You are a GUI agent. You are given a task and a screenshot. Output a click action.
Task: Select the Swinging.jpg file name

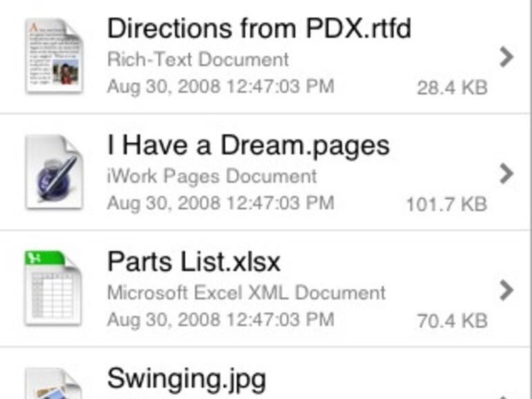coord(187,379)
